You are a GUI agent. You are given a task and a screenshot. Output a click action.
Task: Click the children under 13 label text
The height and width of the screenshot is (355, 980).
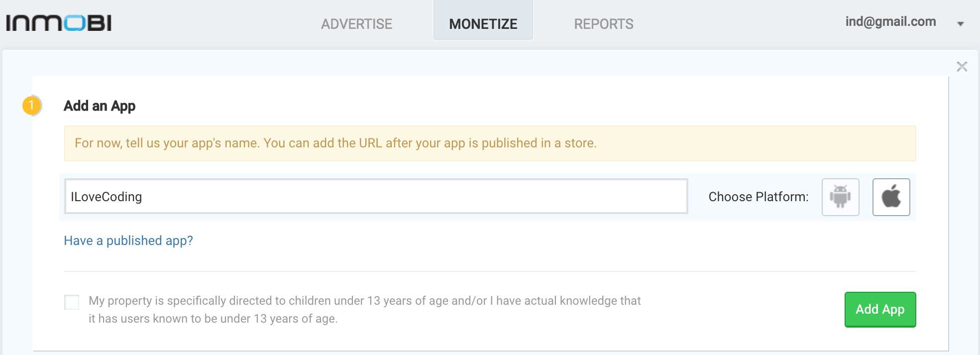point(364,310)
